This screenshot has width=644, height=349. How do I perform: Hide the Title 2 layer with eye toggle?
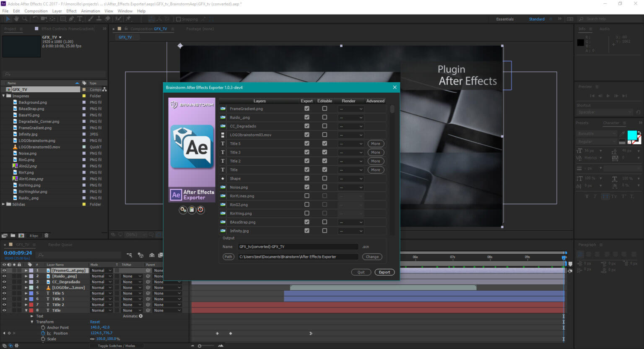click(4, 305)
